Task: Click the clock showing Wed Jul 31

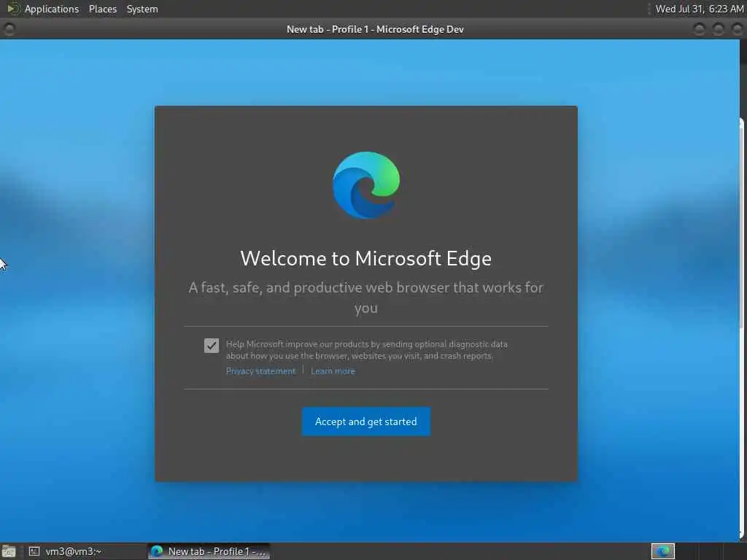Action: coord(700,9)
